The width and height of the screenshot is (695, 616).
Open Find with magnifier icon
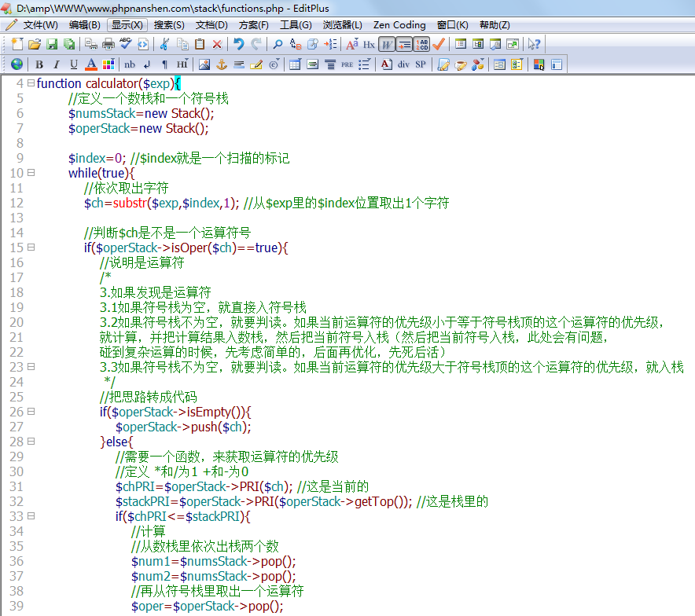(x=278, y=44)
